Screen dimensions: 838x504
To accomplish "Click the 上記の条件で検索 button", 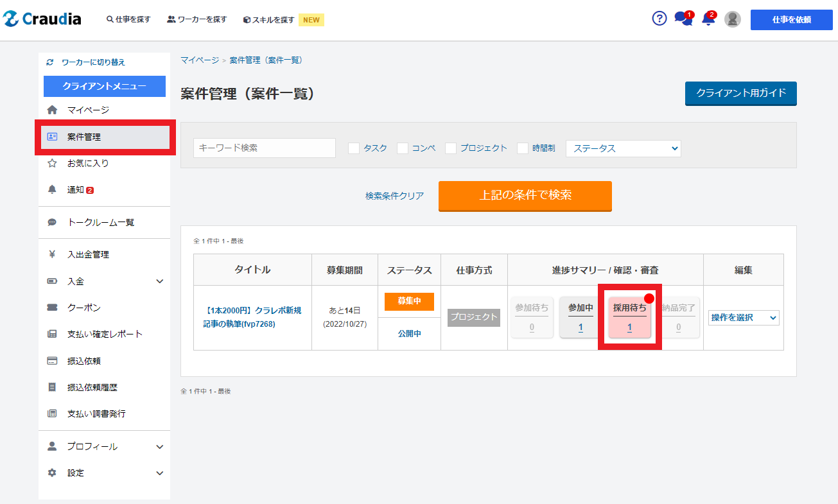I will click(525, 196).
